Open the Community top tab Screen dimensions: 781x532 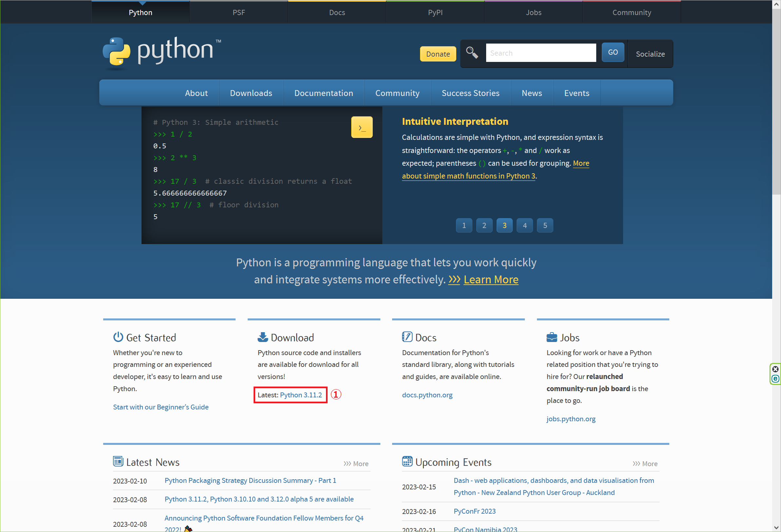tap(632, 12)
